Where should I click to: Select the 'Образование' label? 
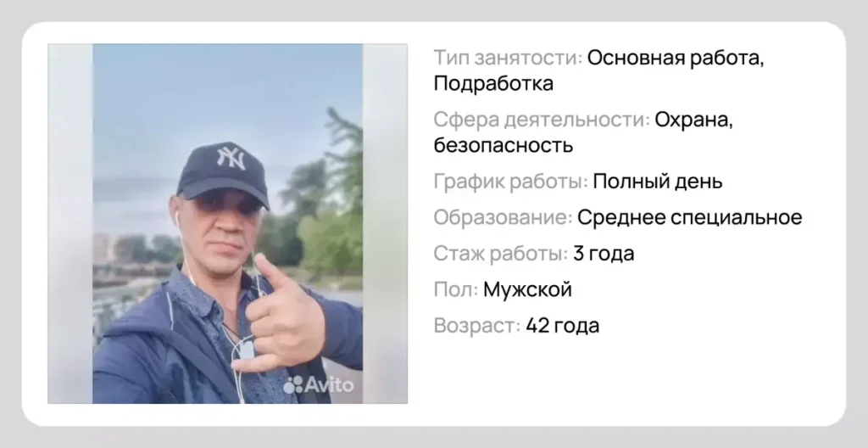pyautogui.click(x=503, y=217)
